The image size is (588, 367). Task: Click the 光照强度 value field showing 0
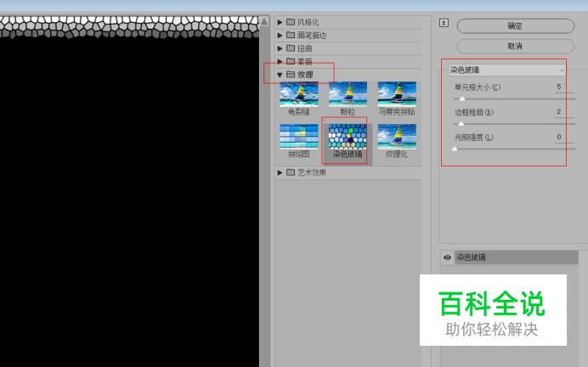[563, 138]
